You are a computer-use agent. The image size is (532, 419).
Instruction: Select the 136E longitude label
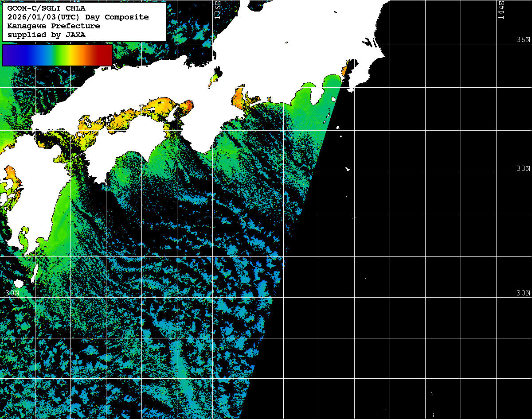[x=217, y=10]
